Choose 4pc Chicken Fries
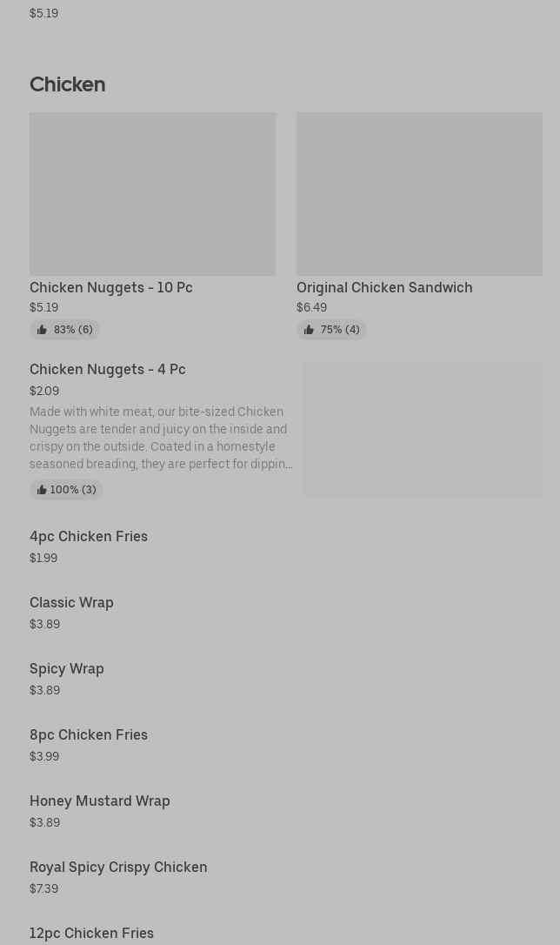Screen dimensions: 560x945 (89, 536)
